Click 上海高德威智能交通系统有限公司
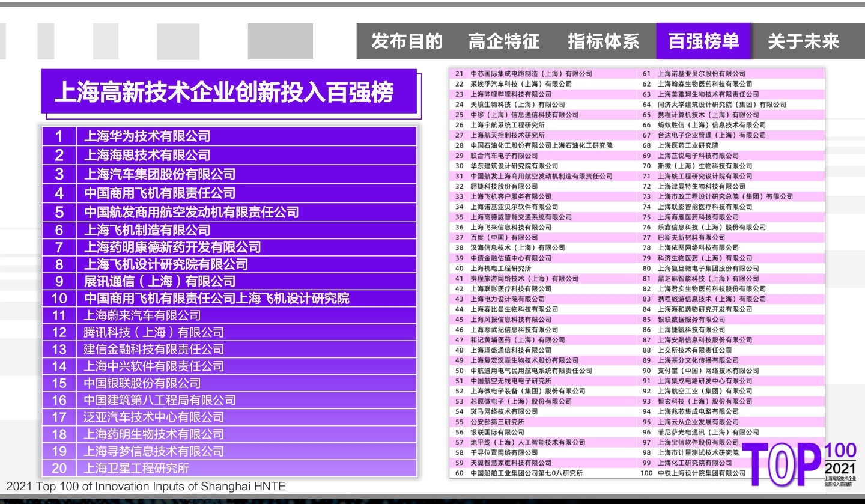This screenshot has width=865, height=504. point(521,217)
